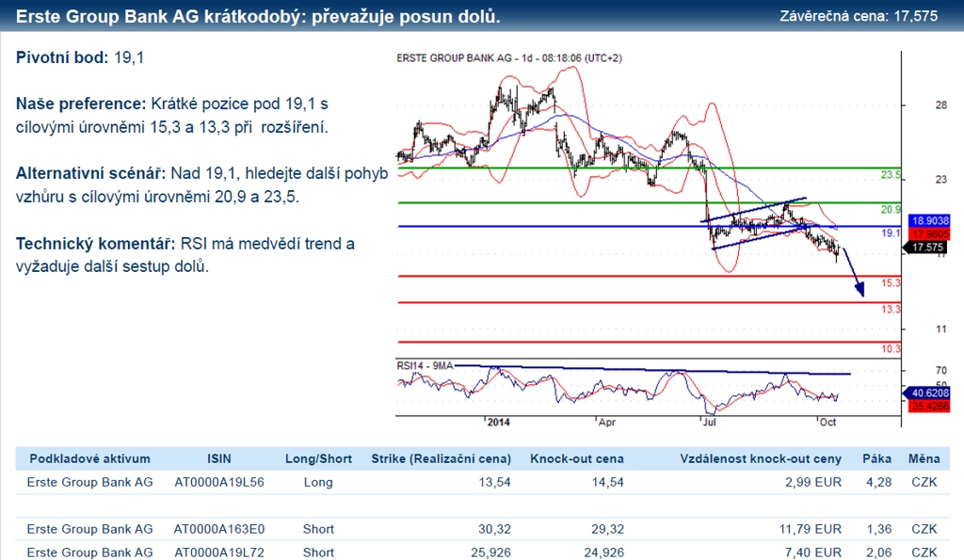The width and height of the screenshot is (964, 560).
Task: Select ISIN AT0000A163E0 in the table
Action: pos(219,529)
